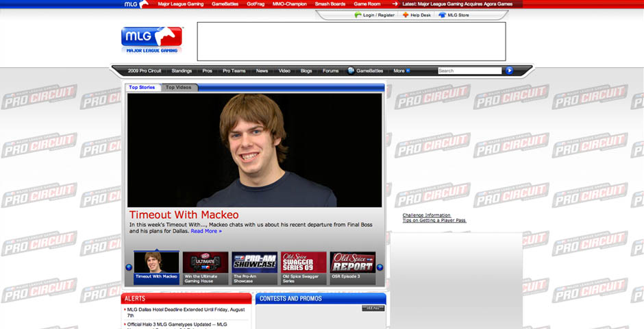Select Win the Ultimate Gaming House thumbnail

(x=206, y=268)
